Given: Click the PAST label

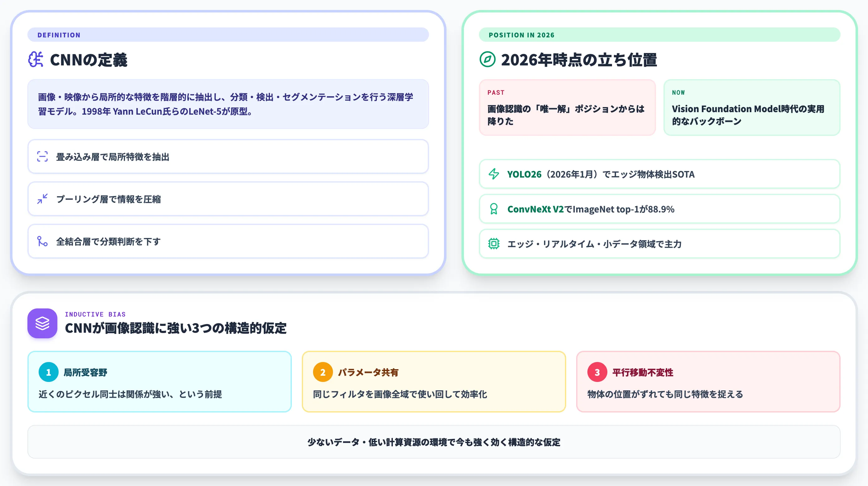Looking at the screenshot, I should (x=496, y=93).
